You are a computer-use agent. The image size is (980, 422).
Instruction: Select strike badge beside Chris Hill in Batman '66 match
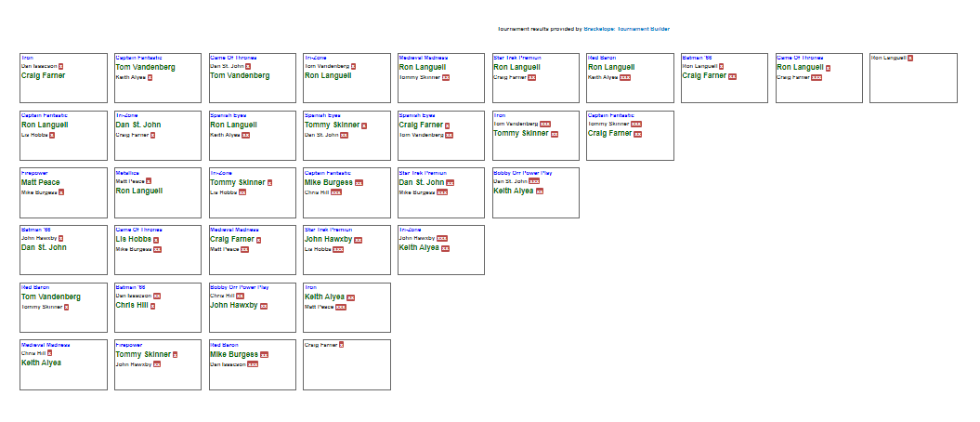152,306
